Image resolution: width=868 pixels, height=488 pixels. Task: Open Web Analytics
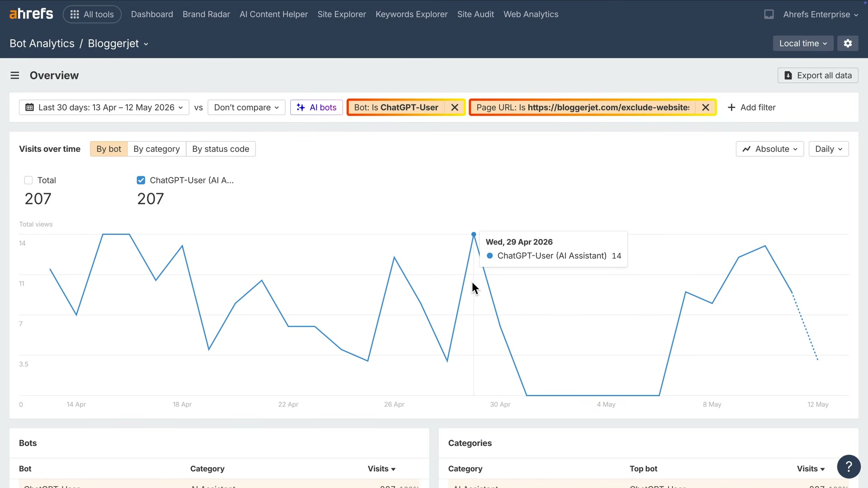pyautogui.click(x=531, y=14)
